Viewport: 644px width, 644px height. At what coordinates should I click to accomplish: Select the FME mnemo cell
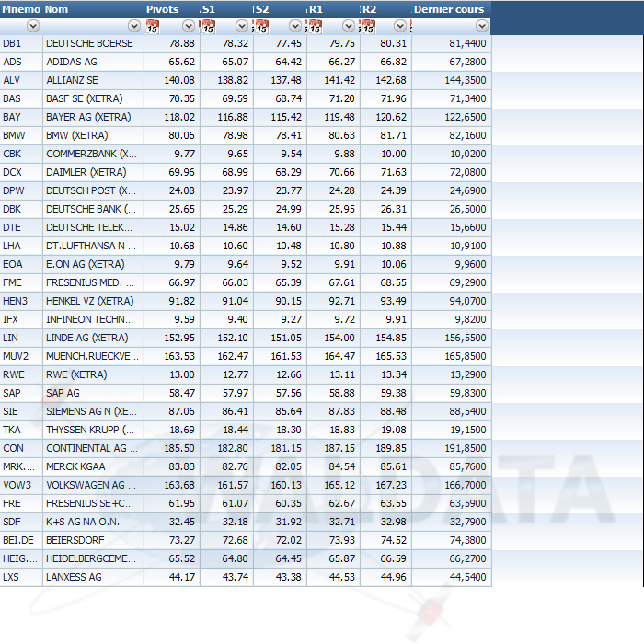coord(21,283)
